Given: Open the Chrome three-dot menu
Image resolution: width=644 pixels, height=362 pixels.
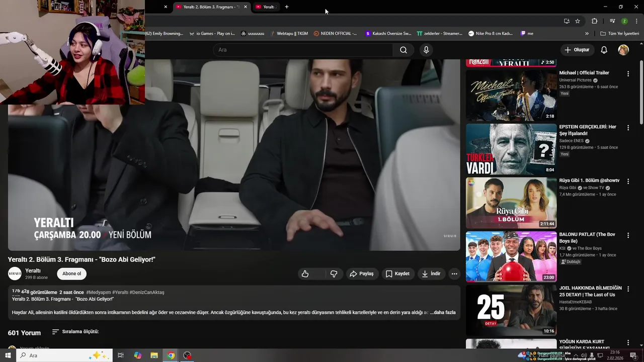Looking at the screenshot, I should [636, 21].
